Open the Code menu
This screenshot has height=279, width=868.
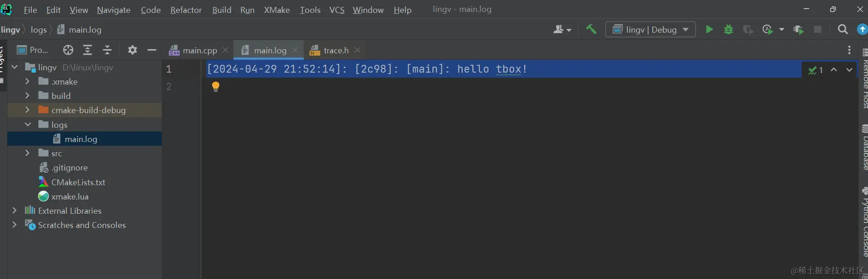pos(151,10)
